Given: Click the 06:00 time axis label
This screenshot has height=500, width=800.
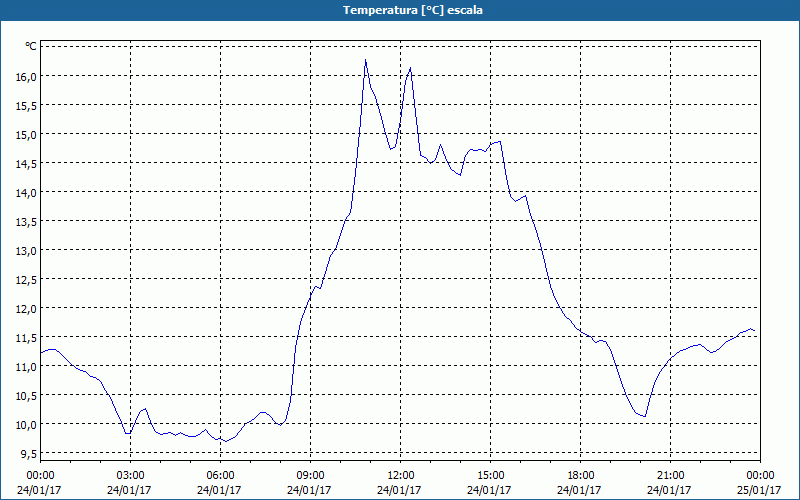Looking at the screenshot, I should coord(220,476).
